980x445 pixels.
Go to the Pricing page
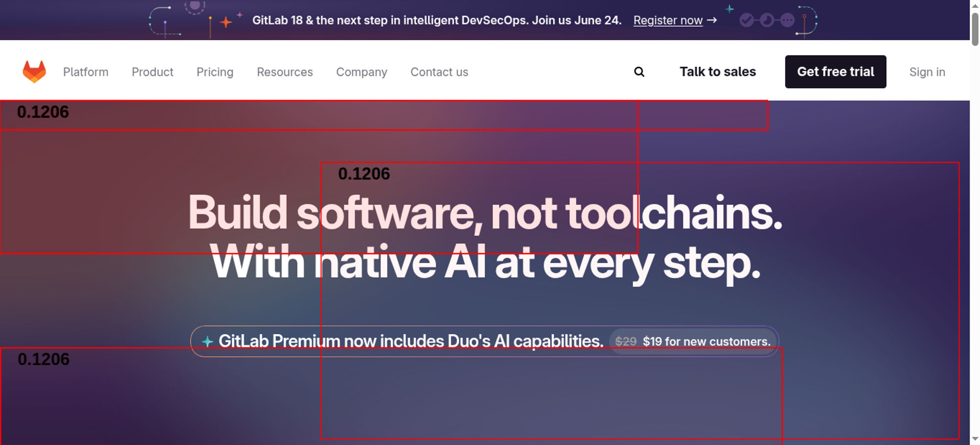pos(215,72)
